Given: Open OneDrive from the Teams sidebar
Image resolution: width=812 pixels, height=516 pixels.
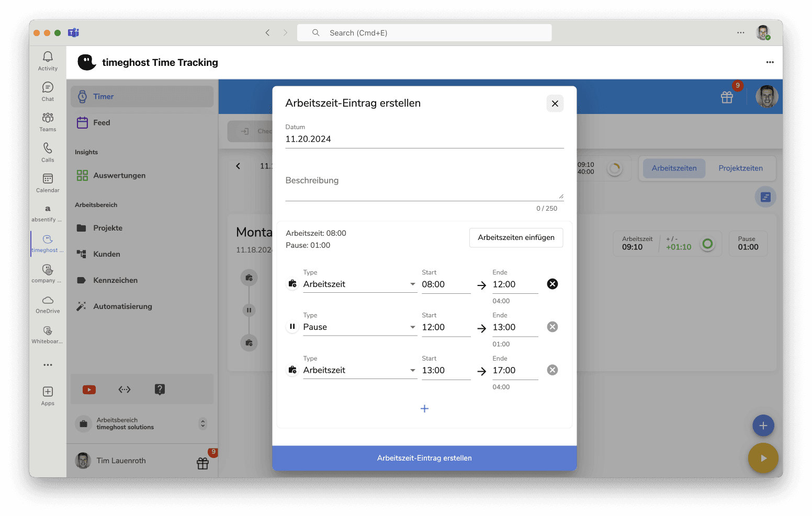Looking at the screenshot, I should click(x=48, y=304).
